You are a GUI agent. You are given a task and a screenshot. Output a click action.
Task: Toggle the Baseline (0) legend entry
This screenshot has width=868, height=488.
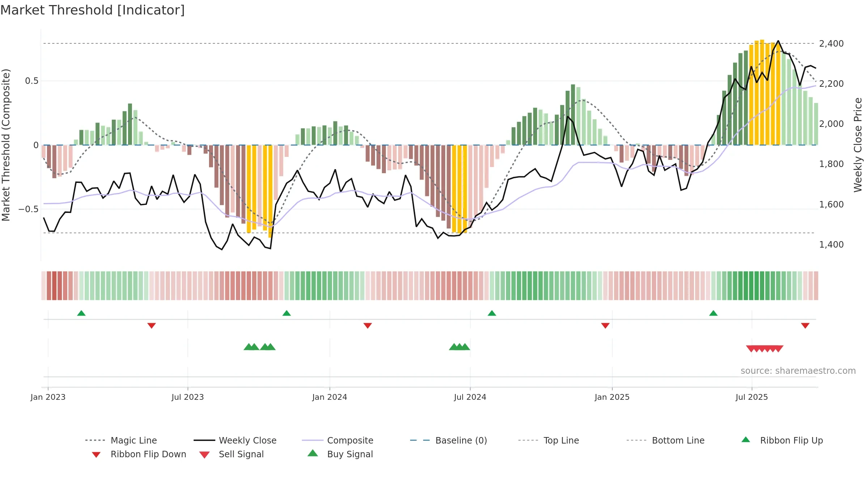448,440
